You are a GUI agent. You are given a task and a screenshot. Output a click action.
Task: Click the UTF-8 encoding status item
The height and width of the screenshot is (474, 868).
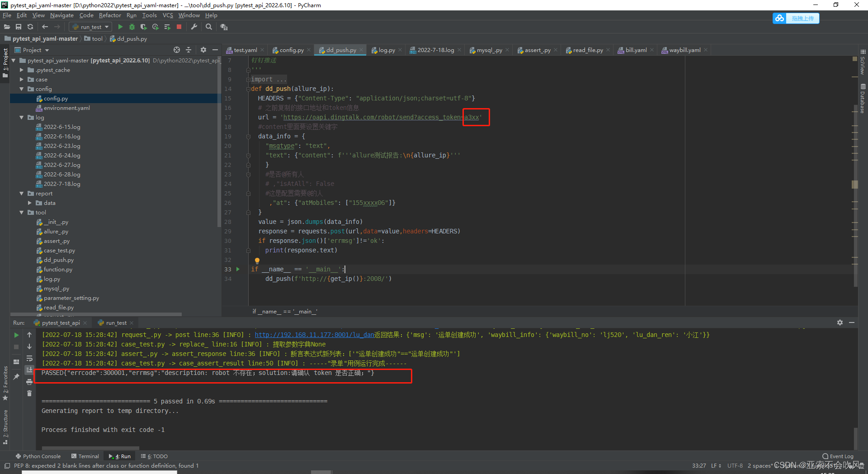click(735, 465)
